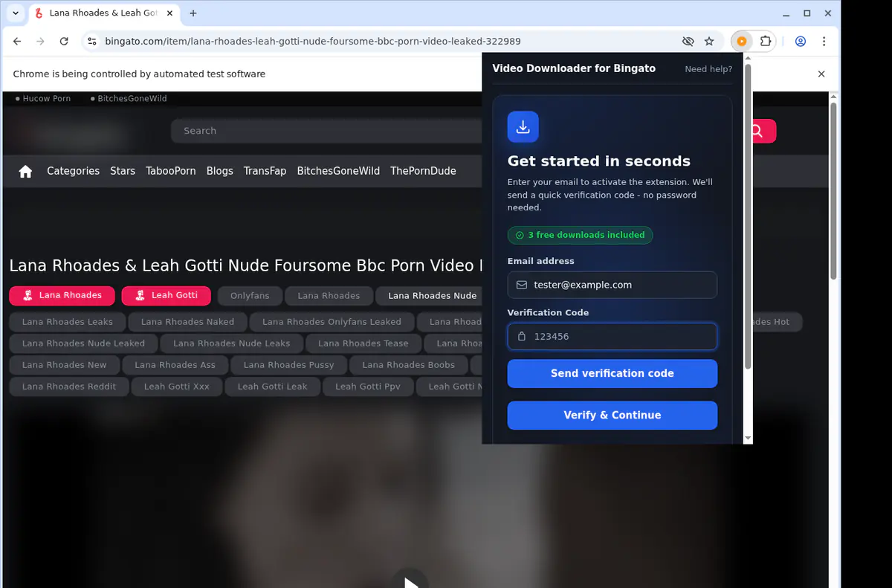The width and height of the screenshot is (892, 588).
Task: Bookmark this page with the star icon
Action: click(x=709, y=42)
